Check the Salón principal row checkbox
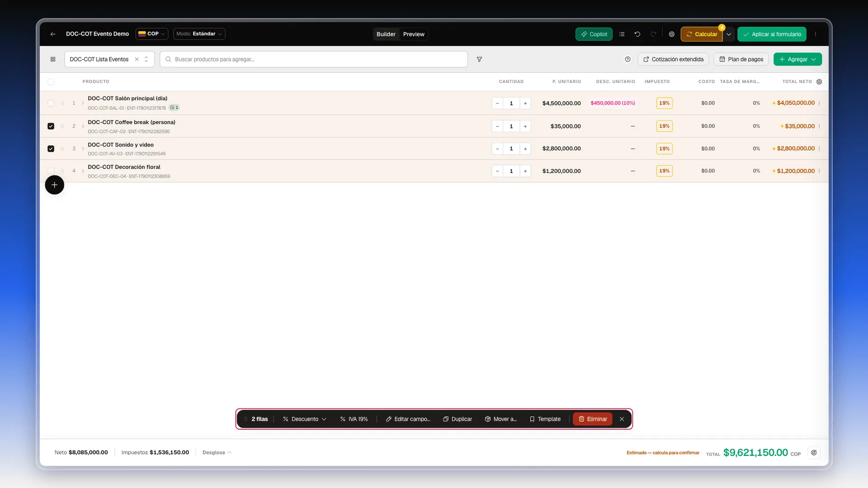Image resolution: width=868 pixels, height=488 pixels. (51, 103)
